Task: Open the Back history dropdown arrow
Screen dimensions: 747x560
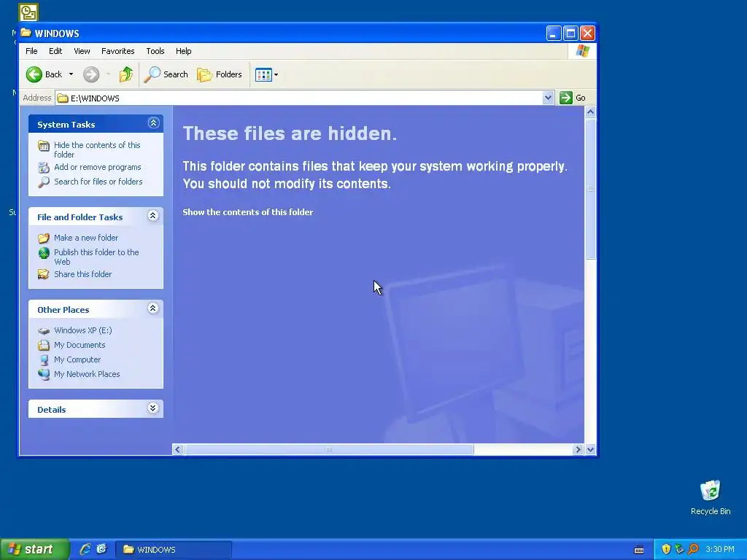Action: 71,74
